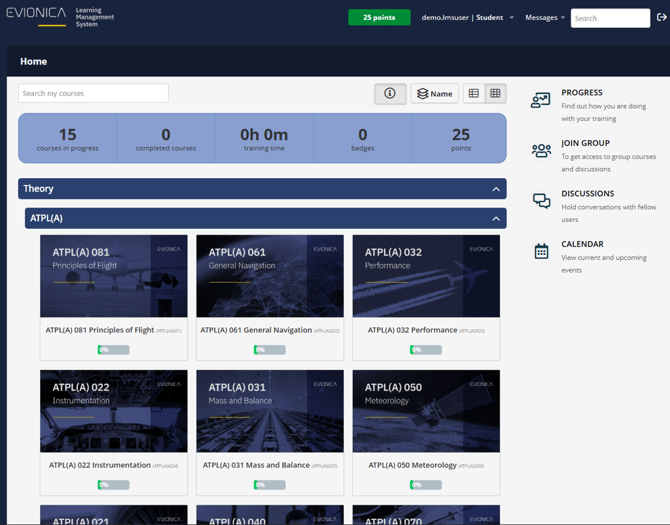Open the DISCUSSIONS link
This screenshot has height=525, width=670.
click(588, 194)
